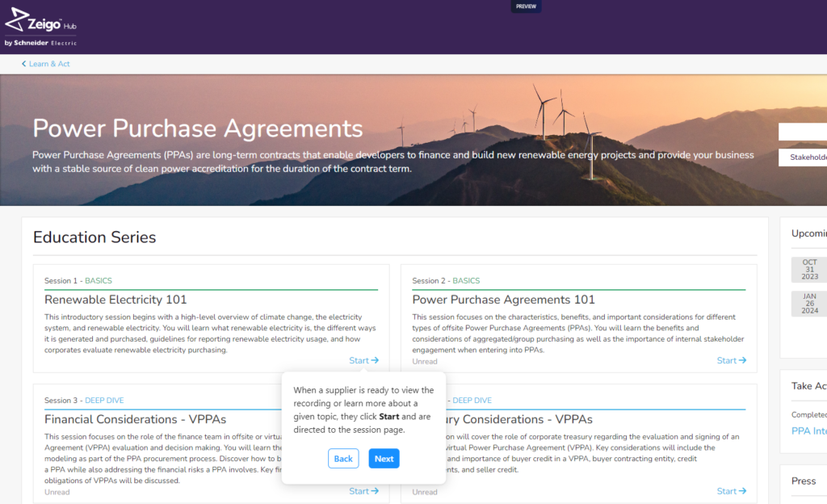Viewport: 827px width, 504px height.
Task: Click Session 1 - BASICS label
Action: (78, 281)
